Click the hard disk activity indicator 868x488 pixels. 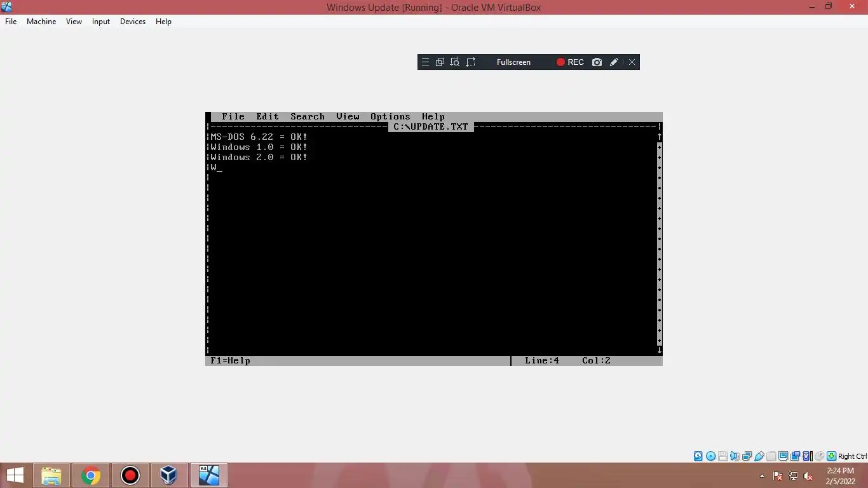(698, 456)
